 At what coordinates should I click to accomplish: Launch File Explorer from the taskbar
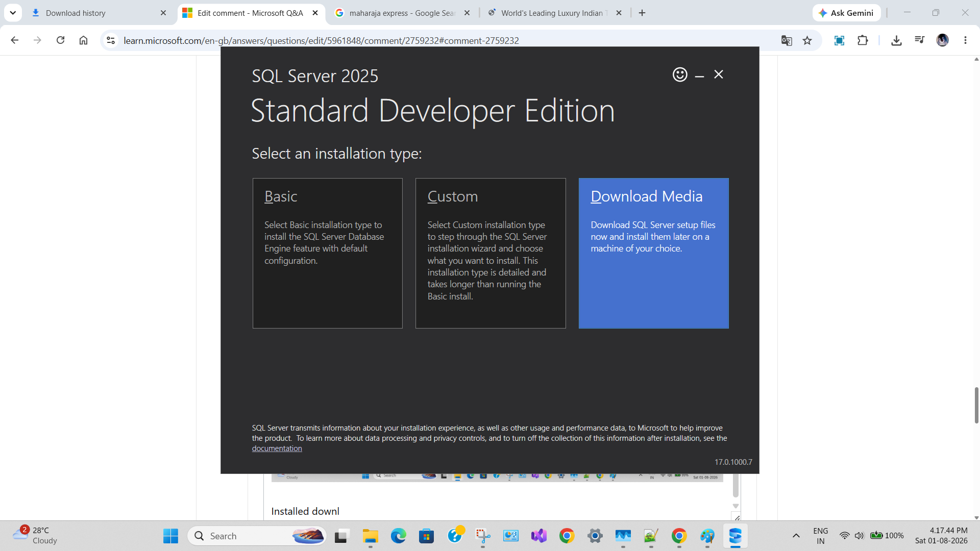coord(370,536)
